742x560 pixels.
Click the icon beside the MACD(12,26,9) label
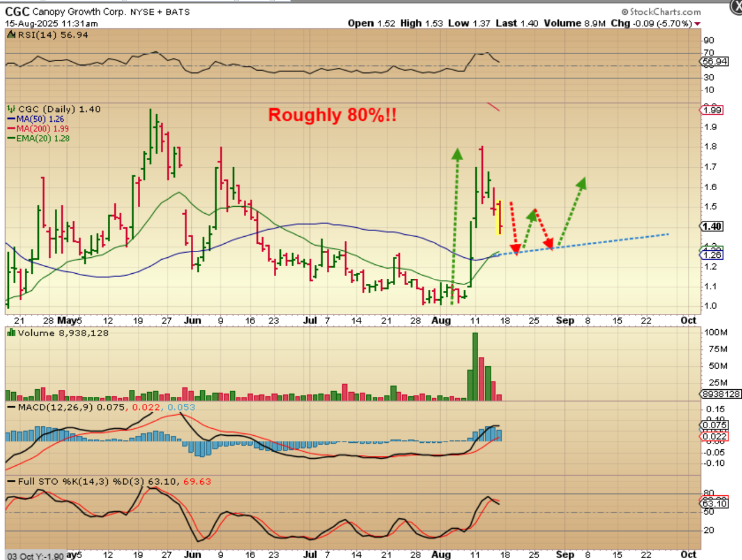(10, 407)
